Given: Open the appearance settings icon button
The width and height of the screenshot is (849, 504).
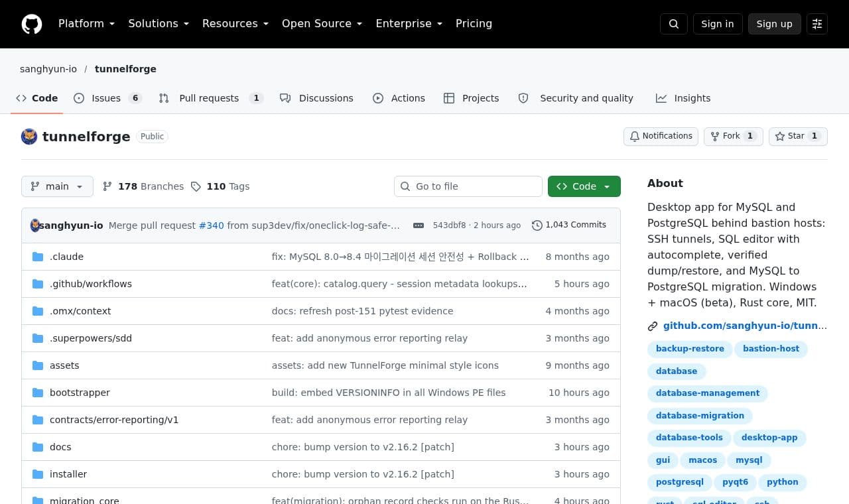Looking at the screenshot, I should click(x=817, y=24).
